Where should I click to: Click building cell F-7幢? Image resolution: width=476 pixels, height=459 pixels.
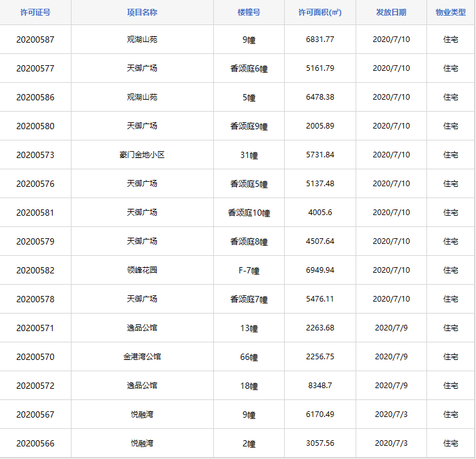(x=249, y=270)
